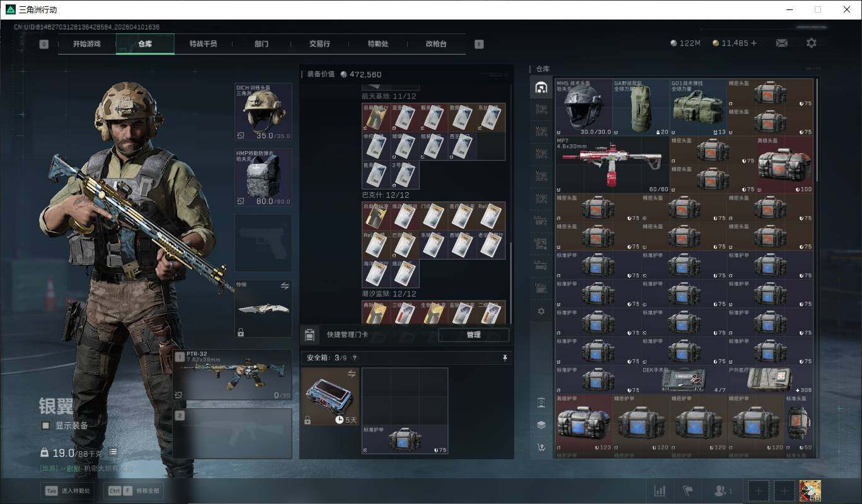This screenshot has height=504, width=862.
Task: Select the PTR-32 primary weapon slot
Action: tap(233, 375)
